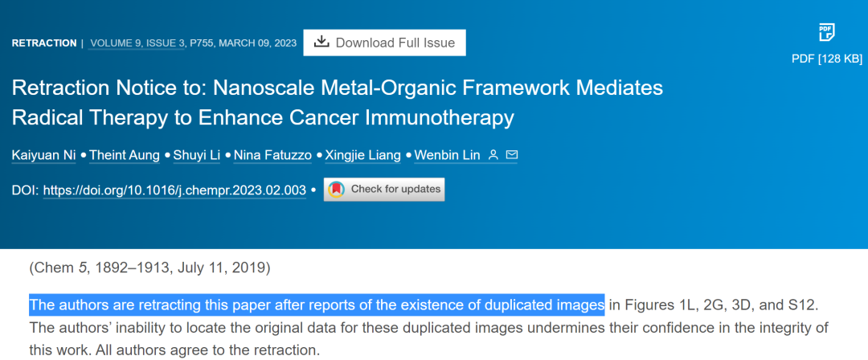This screenshot has height=360, width=868.
Task: Open the PDF [128 KB] text link
Action: (x=827, y=59)
